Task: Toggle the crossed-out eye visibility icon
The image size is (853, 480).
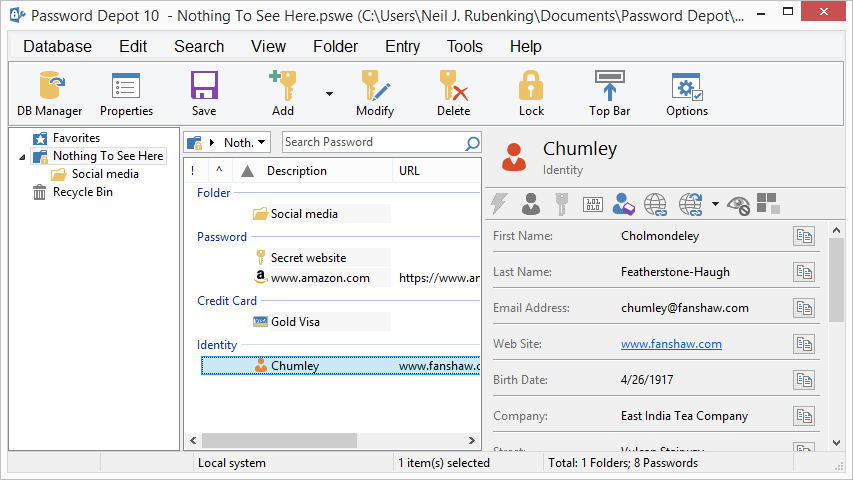Action: pyautogui.click(x=738, y=205)
